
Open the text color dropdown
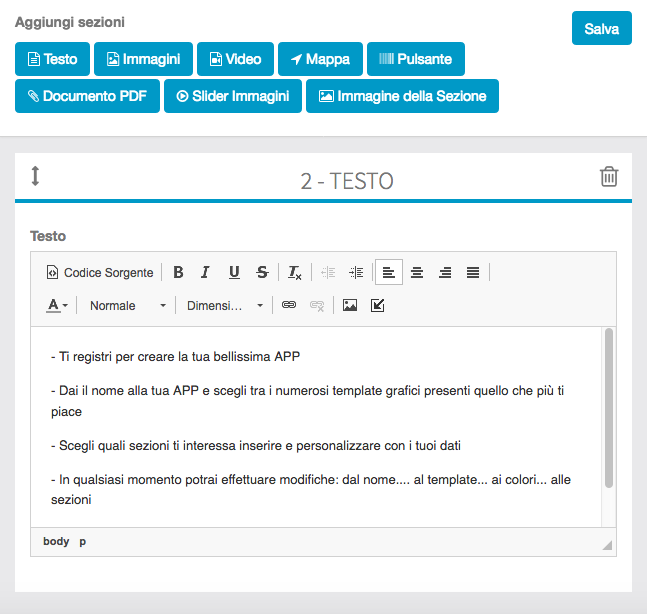point(57,305)
